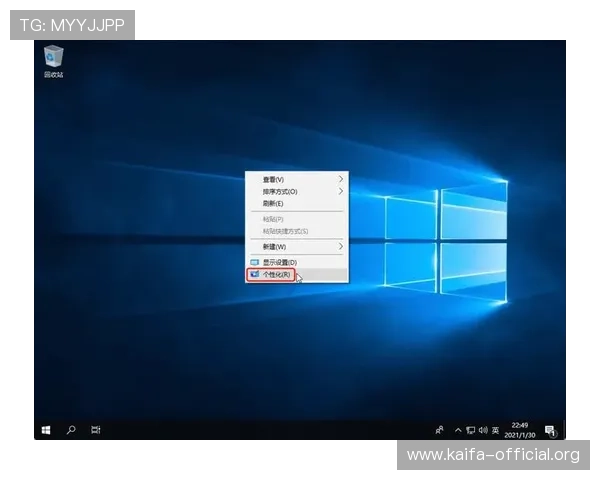The height and width of the screenshot is (480, 600).
Task: Open the Action Center notification icon
Action: pos(550,431)
